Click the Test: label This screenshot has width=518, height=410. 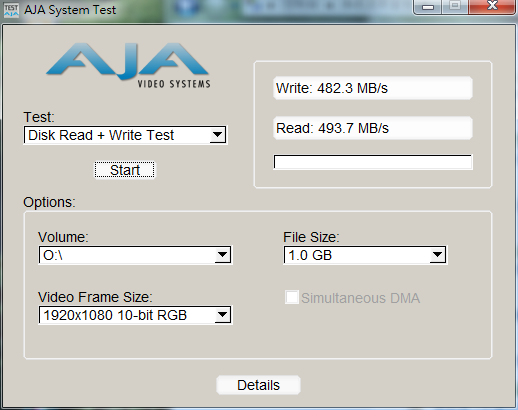[x=39, y=117]
